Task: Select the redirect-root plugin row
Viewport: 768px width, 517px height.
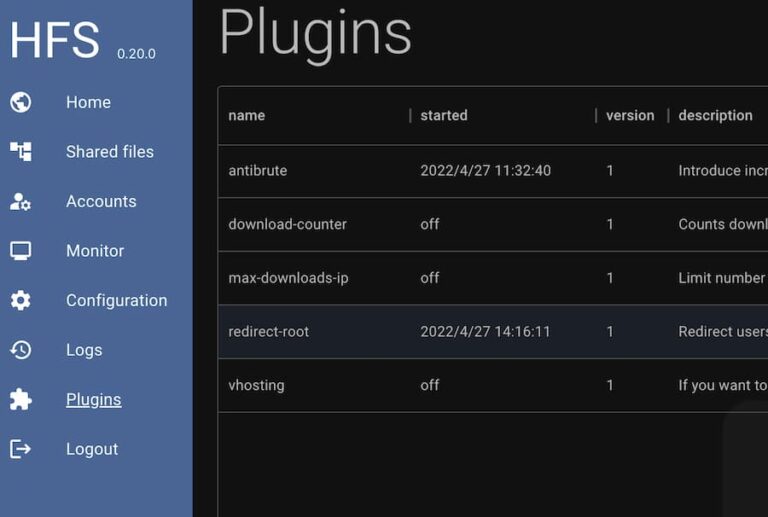Action: pyautogui.click(x=269, y=331)
